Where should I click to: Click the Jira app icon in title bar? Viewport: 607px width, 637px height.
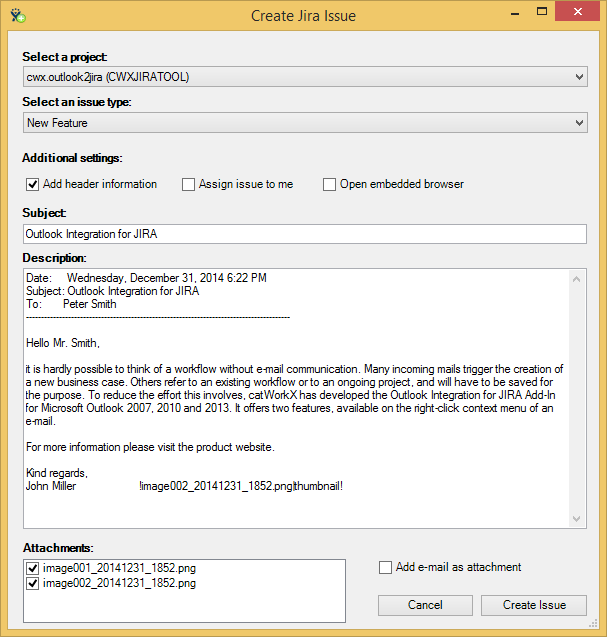click(x=17, y=15)
